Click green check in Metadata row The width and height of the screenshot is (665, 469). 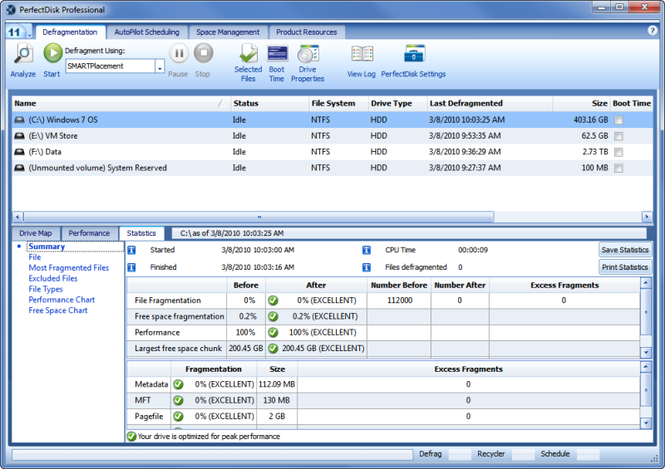(x=179, y=385)
